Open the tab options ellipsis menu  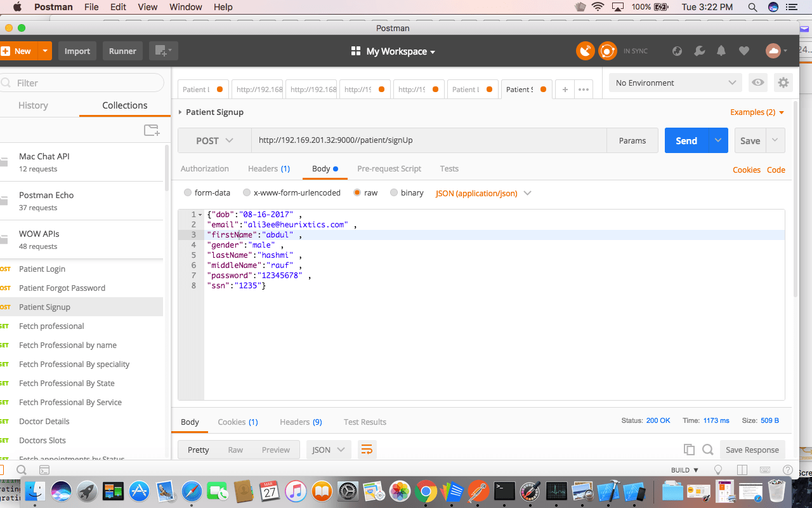pyautogui.click(x=584, y=90)
